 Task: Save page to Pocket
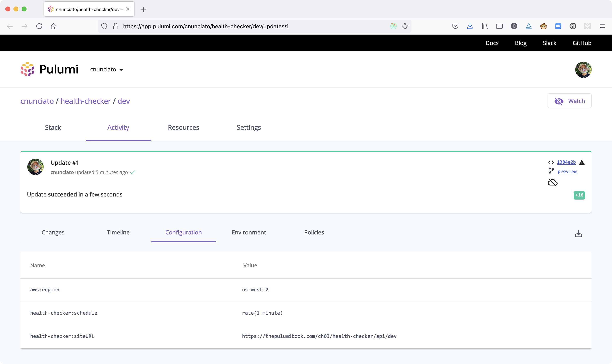(x=455, y=26)
